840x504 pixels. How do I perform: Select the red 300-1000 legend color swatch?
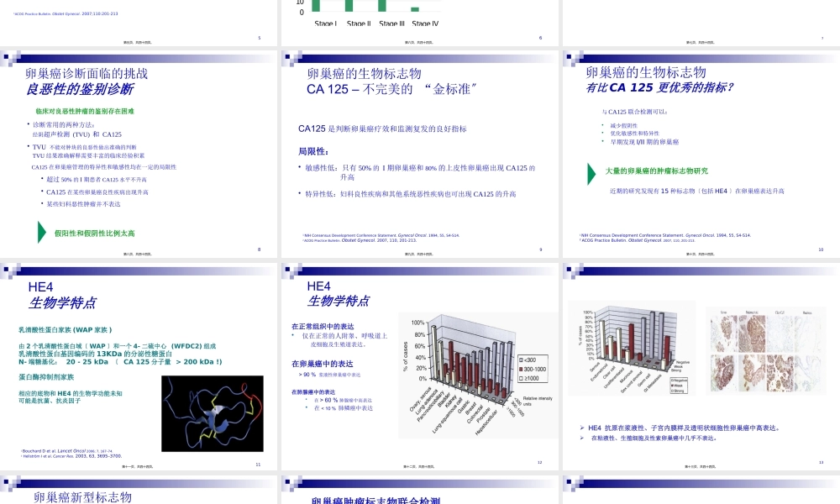point(521,369)
